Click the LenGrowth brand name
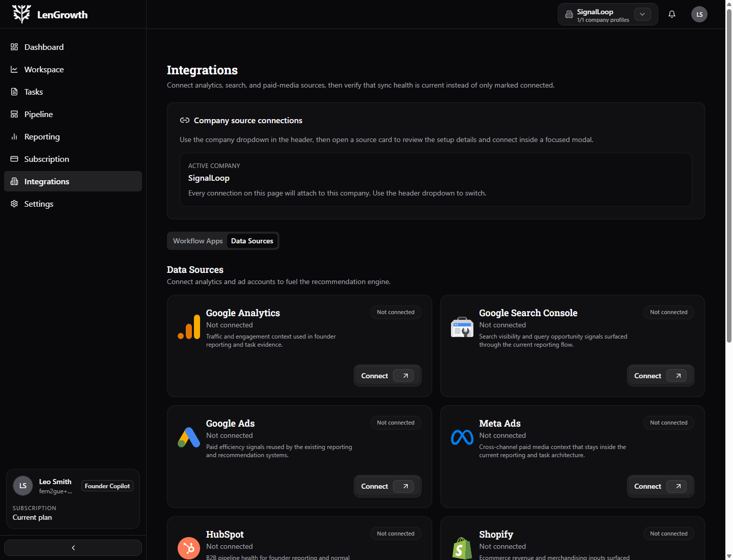The width and height of the screenshot is (733, 560). (x=62, y=15)
